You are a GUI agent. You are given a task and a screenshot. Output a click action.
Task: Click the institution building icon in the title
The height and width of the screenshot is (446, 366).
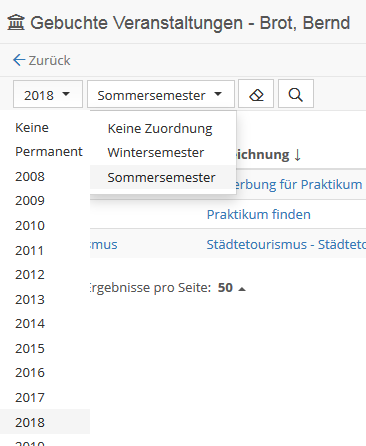click(16, 23)
